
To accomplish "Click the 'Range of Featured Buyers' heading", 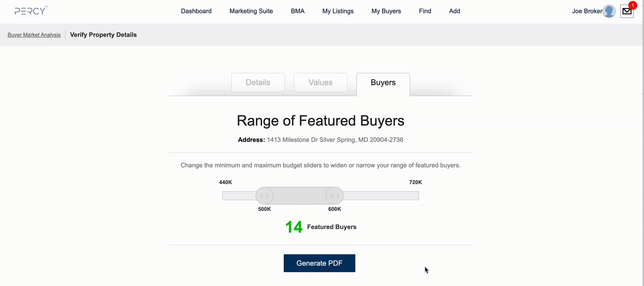I will (x=320, y=121).
